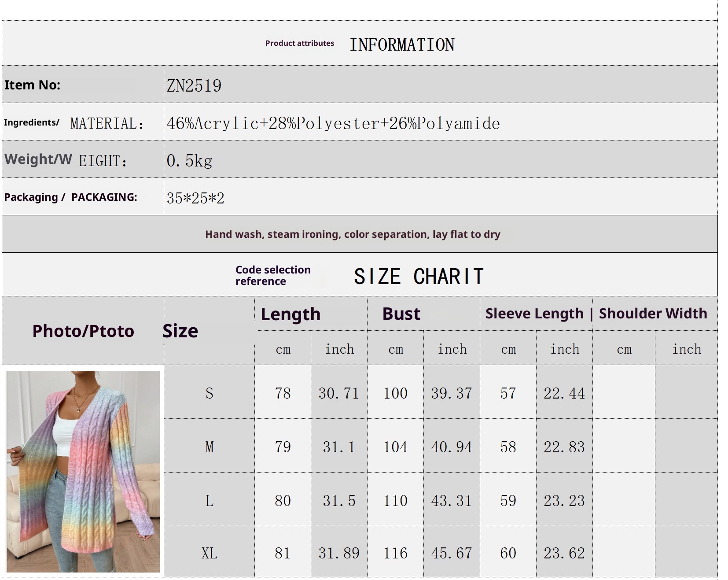Select the size XL row label
Screen dimensions: 728x580
pyautogui.click(x=210, y=553)
